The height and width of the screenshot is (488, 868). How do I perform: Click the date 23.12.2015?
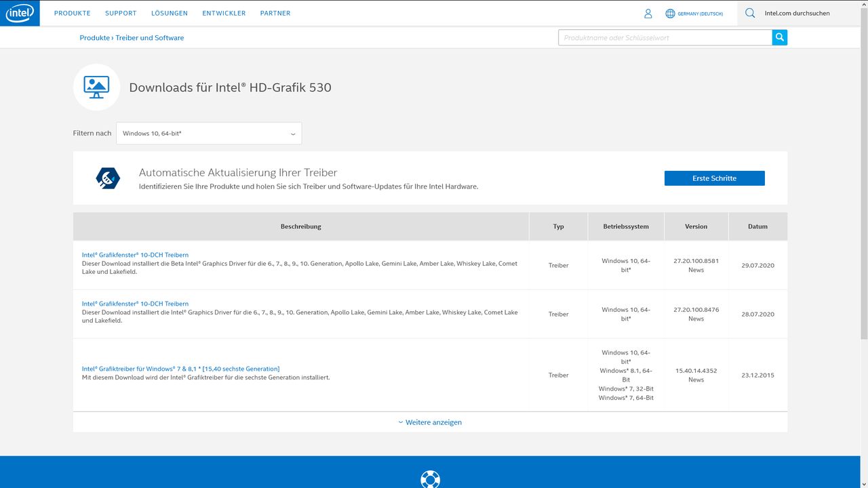tap(758, 375)
